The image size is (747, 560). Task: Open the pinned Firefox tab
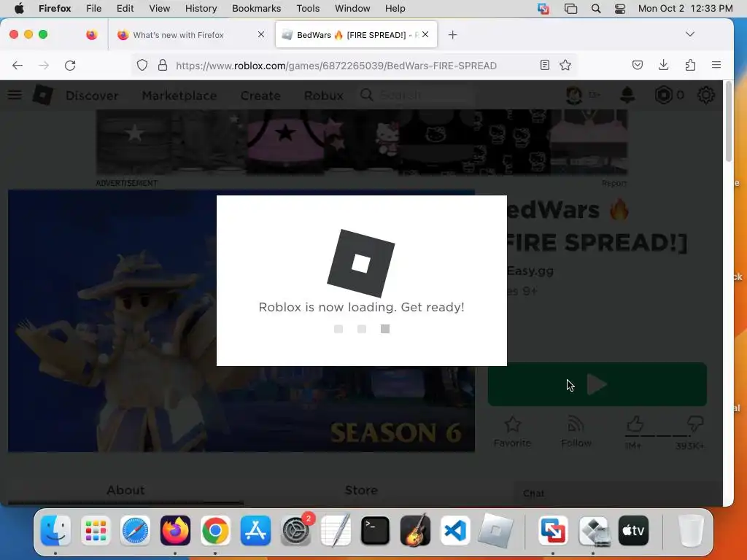click(91, 35)
